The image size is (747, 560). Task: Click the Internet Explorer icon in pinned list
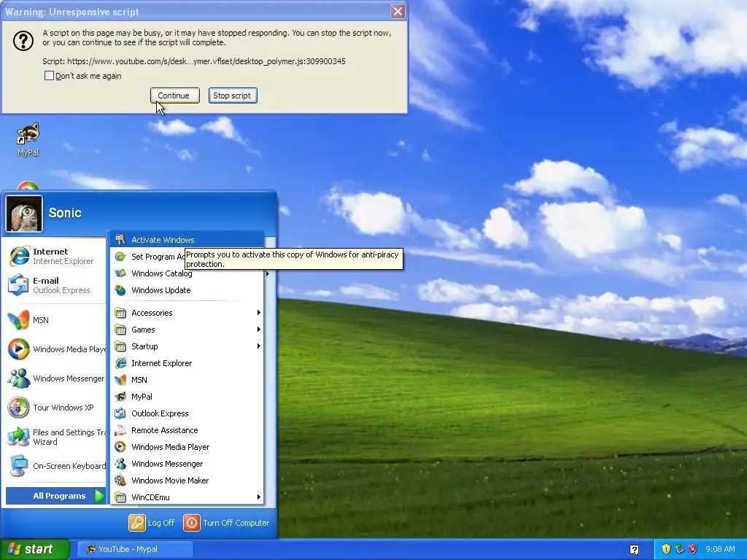19,256
